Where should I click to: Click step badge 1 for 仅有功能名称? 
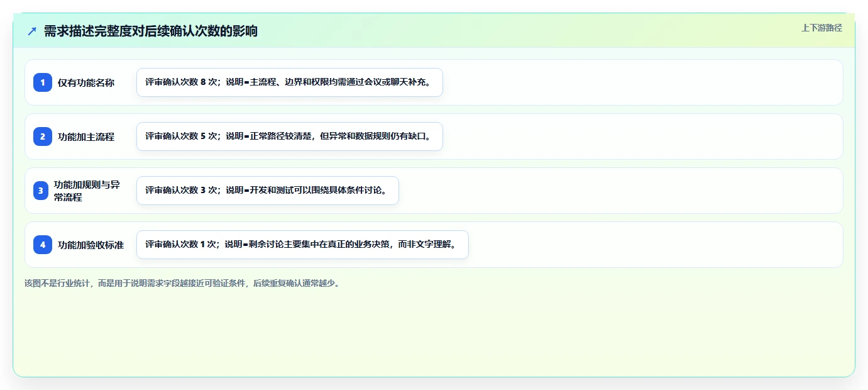(43, 82)
